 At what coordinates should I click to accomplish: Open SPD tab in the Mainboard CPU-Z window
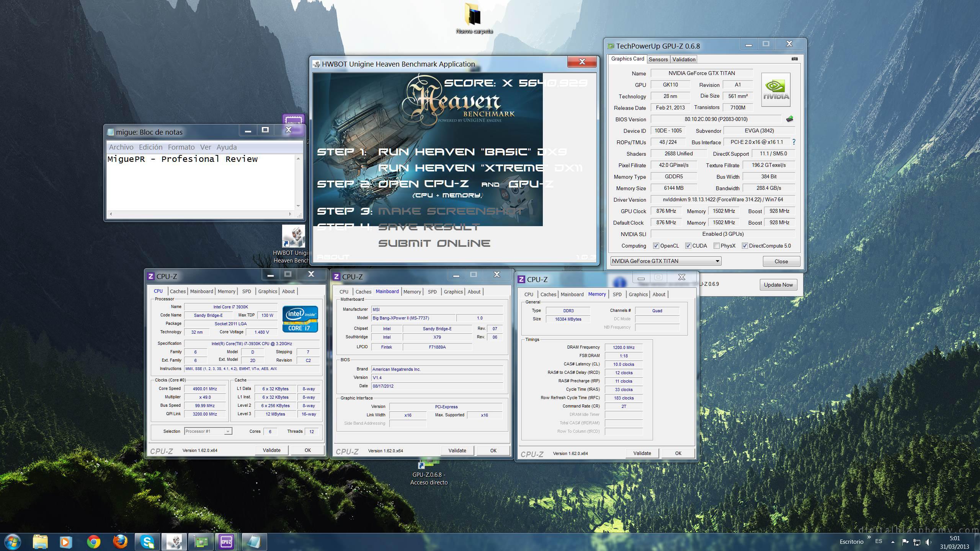pyautogui.click(x=432, y=292)
